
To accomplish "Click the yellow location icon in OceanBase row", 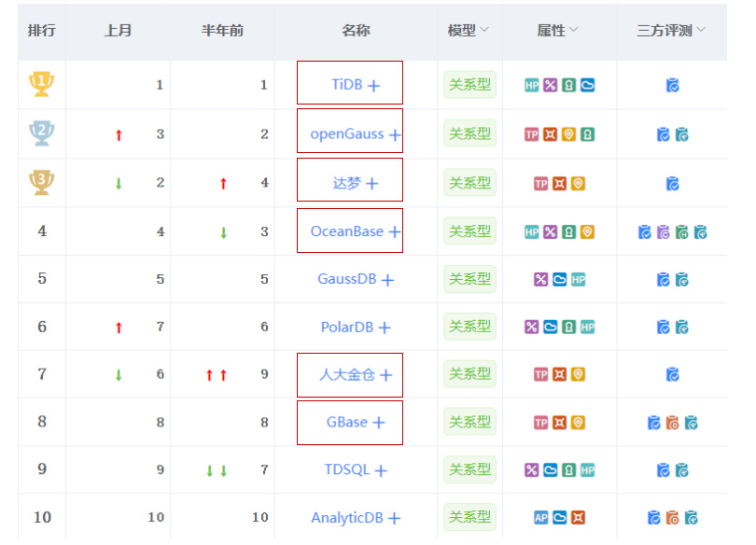I will click(587, 232).
